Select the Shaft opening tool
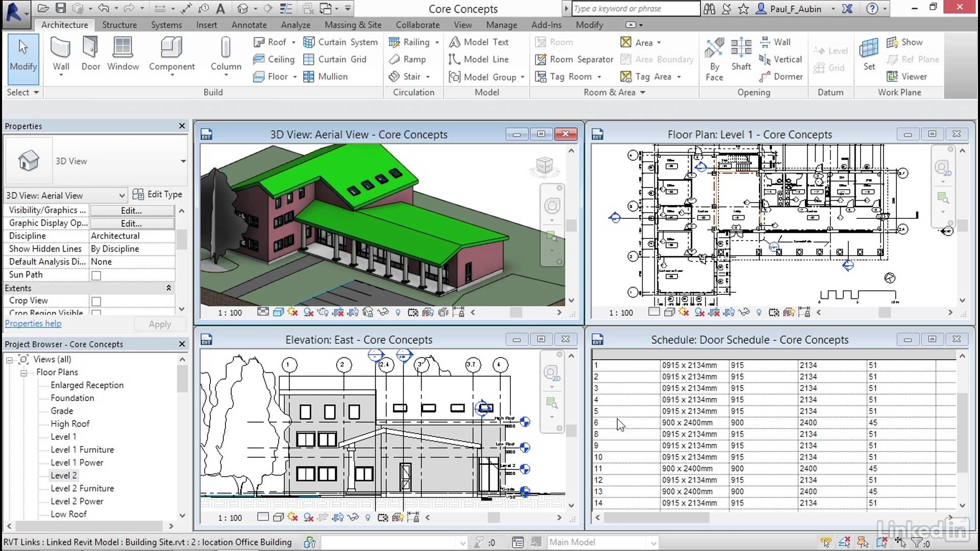This screenshot has width=980, height=551. [x=741, y=54]
